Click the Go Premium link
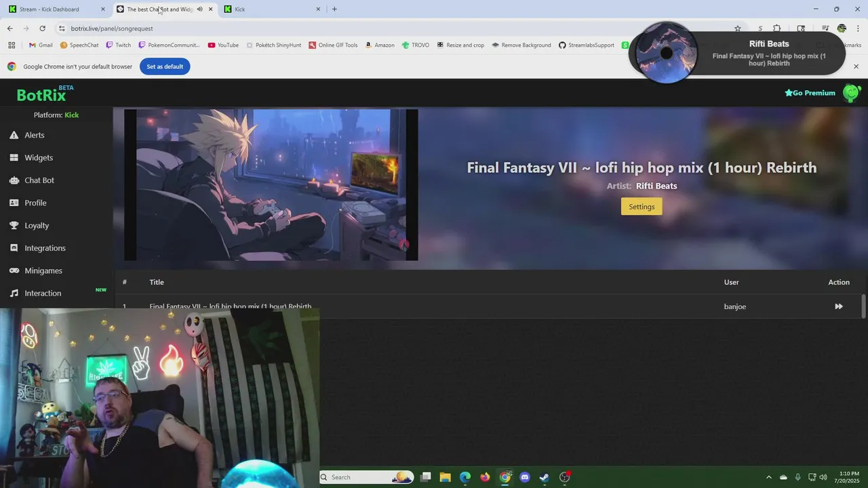Image resolution: width=868 pixels, height=488 pixels. point(810,93)
